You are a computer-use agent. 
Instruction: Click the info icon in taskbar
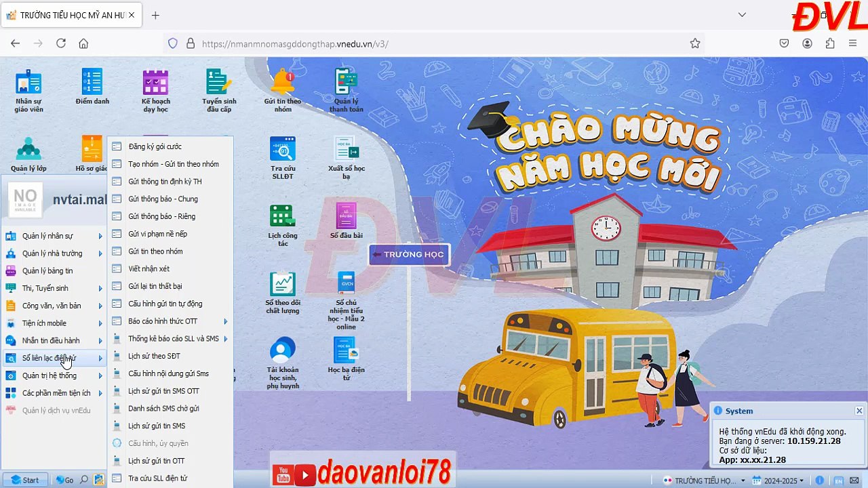click(820, 480)
